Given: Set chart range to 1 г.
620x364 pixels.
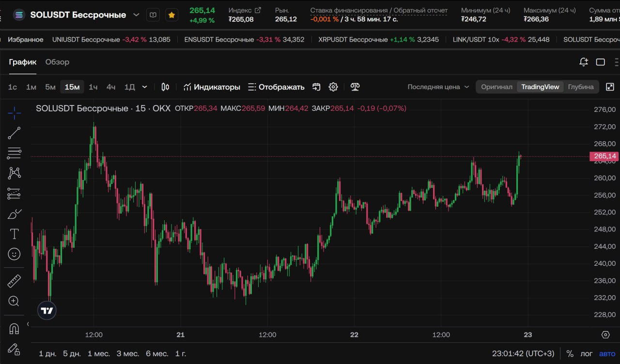Looking at the screenshot, I should 181,354.
